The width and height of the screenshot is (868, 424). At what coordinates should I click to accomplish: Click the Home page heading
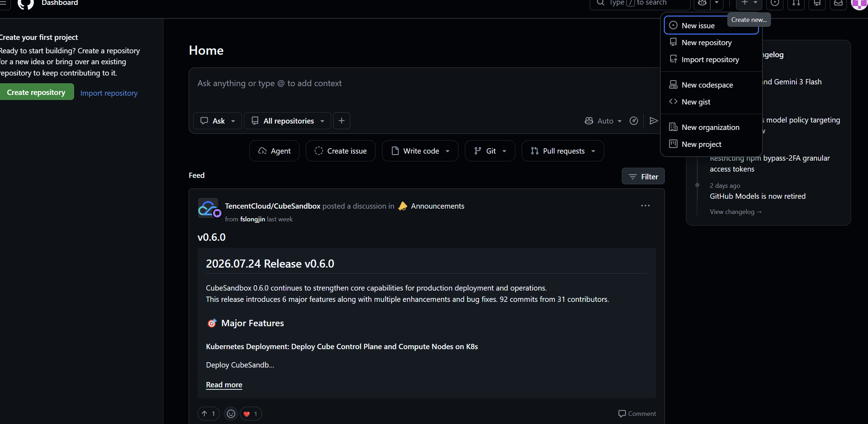(x=206, y=50)
